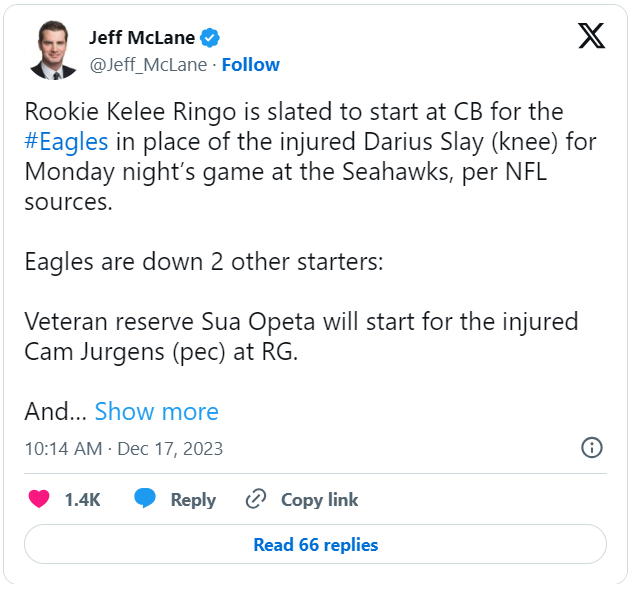Click the blue reply bubble icon
635x593 pixels.
145,499
